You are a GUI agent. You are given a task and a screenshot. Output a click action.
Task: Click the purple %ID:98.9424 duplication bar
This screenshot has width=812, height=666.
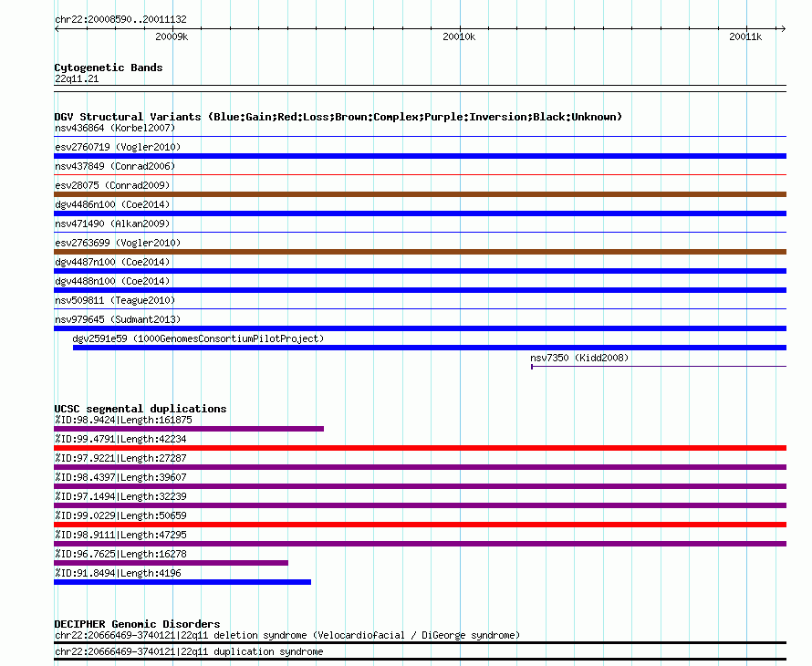(x=189, y=429)
